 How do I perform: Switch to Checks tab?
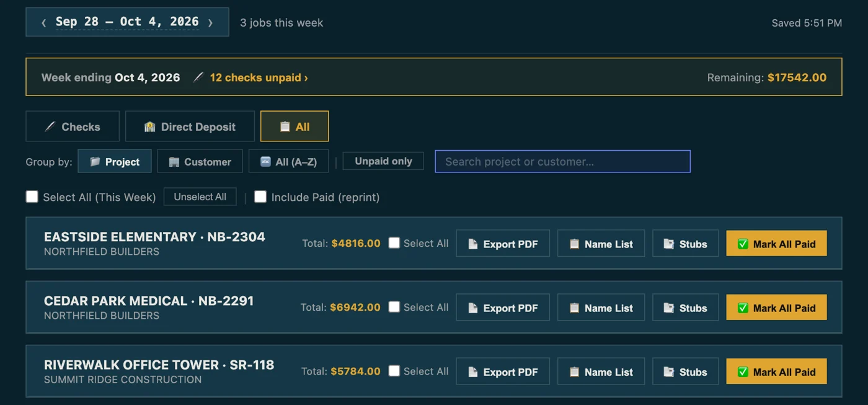(73, 127)
